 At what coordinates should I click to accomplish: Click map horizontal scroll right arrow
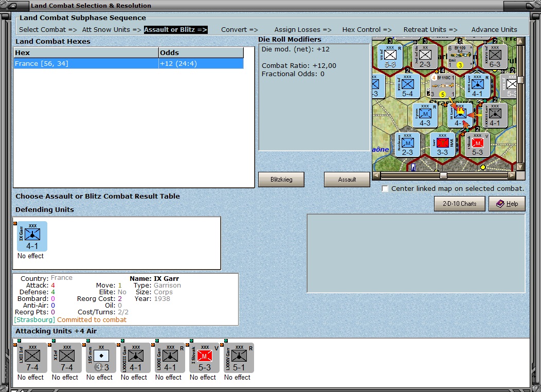click(x=512, y=175)
